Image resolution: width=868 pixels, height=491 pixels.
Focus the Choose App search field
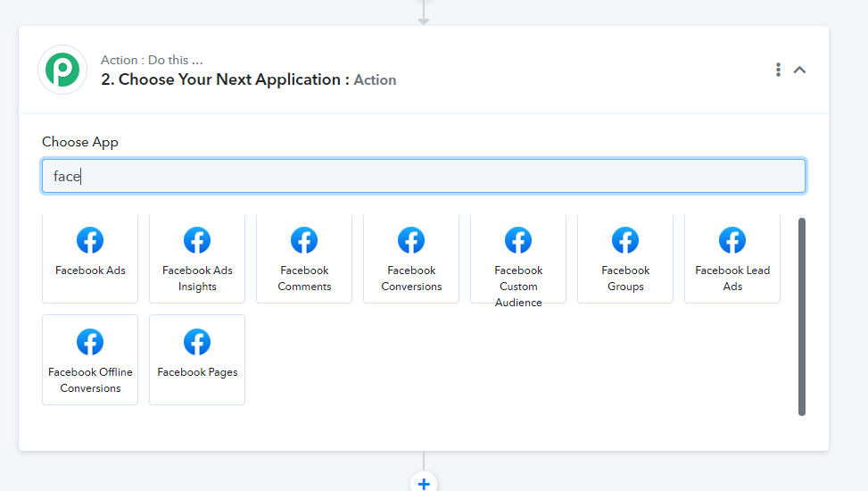point(424,176)
